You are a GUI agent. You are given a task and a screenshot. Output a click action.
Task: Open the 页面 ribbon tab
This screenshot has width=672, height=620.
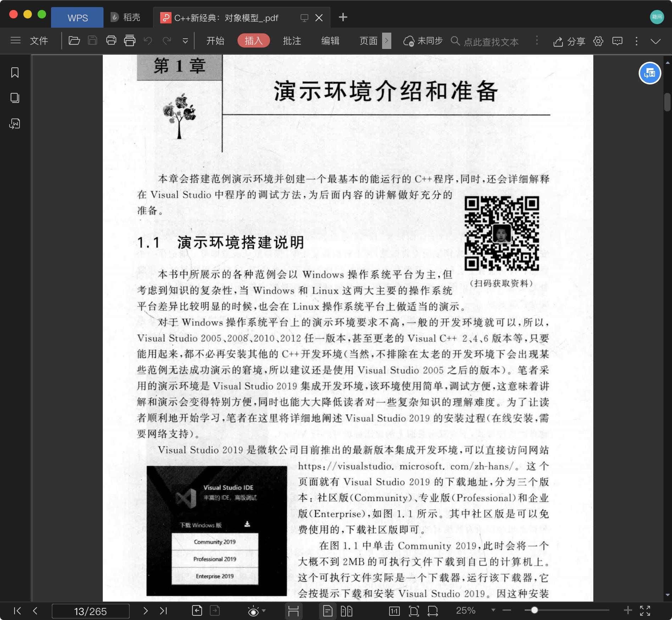pos(369,41)
